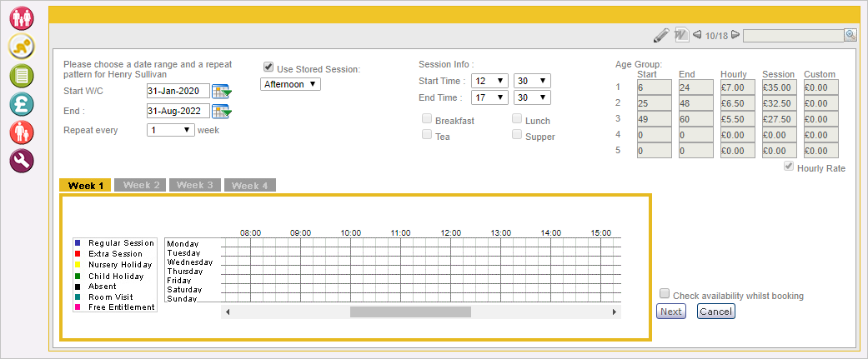Tick the Lunch checkbox
Screen dimensions: 868x359
pyautogui.click(x=516, y=118)
